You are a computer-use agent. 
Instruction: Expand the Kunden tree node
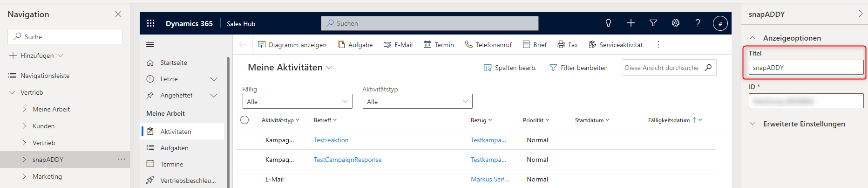coord(24,126)
